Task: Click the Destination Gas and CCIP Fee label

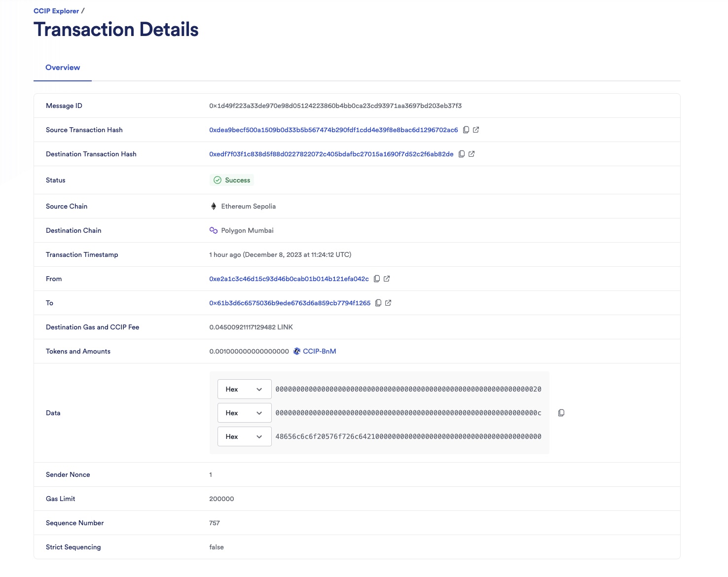Action: click(93, 327)
